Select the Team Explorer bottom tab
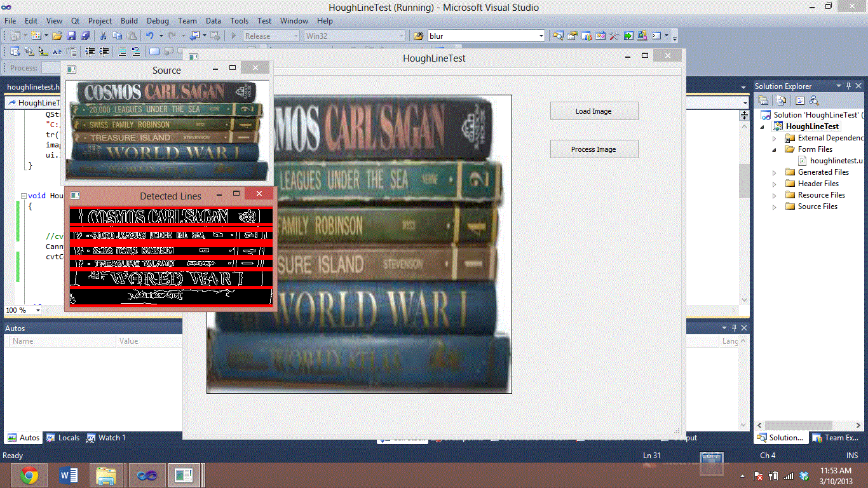The height and width of the screenshot is (488, 868). pyautogui.click(x=837, y=438)
